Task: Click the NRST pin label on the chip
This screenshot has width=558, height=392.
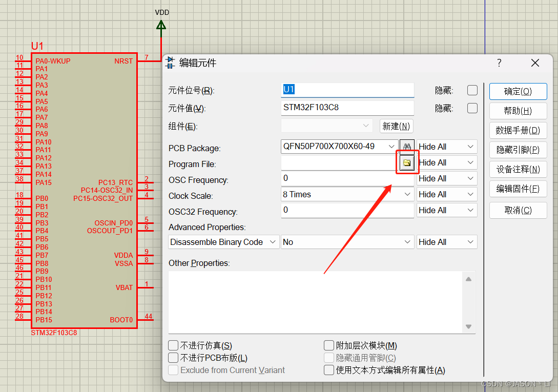Action: click(123, 61)
